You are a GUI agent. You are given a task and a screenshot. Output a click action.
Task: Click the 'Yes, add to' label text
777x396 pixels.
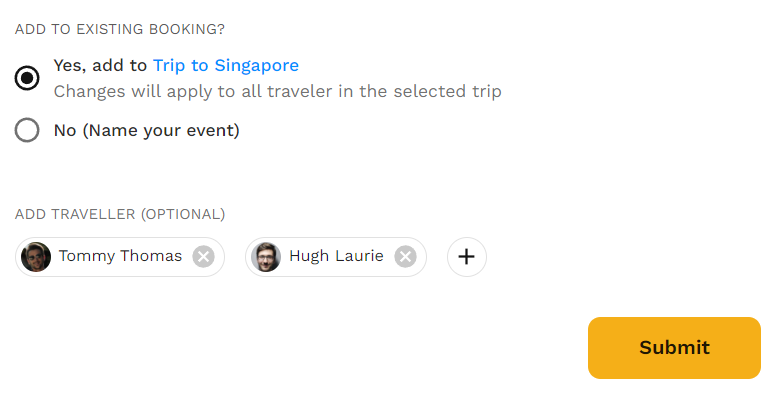point(100,65)
